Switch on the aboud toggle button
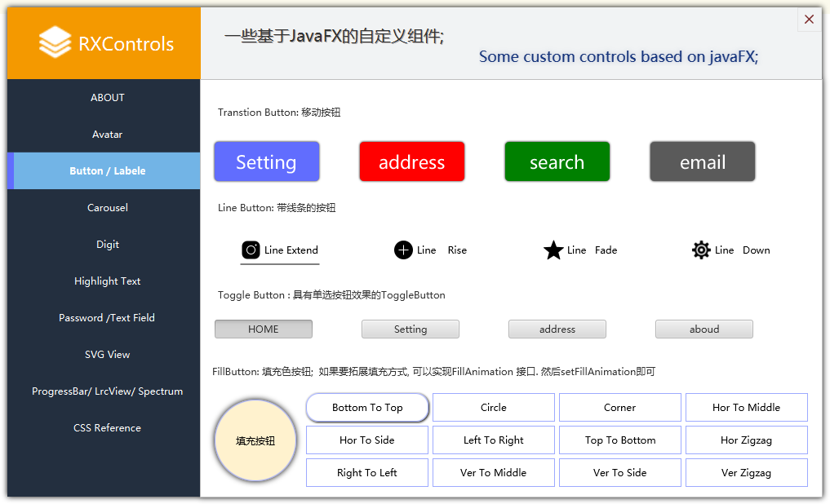Viewport: 830px width, 504px height. coord(704,329)
